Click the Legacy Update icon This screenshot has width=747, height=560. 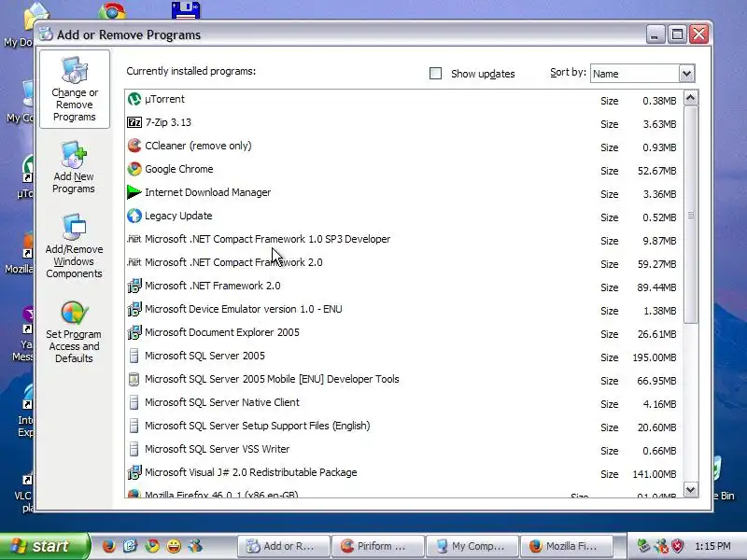tap(134, 216)
